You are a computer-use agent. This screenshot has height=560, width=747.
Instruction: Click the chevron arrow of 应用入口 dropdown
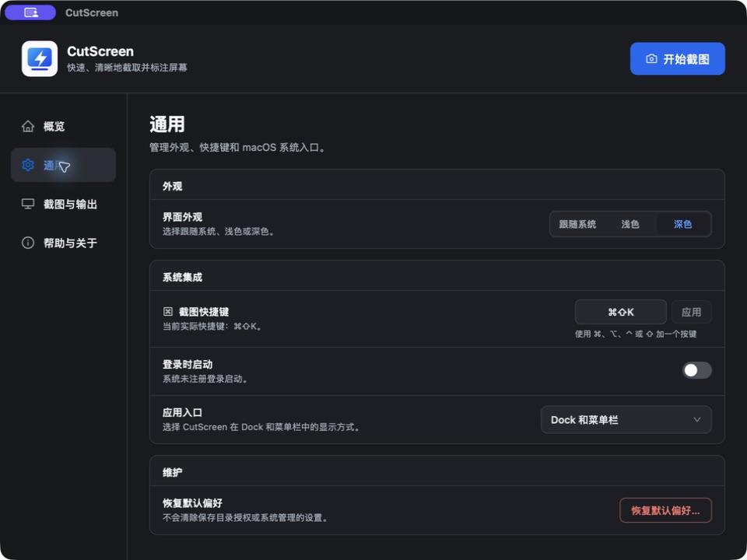coord(697,419)
